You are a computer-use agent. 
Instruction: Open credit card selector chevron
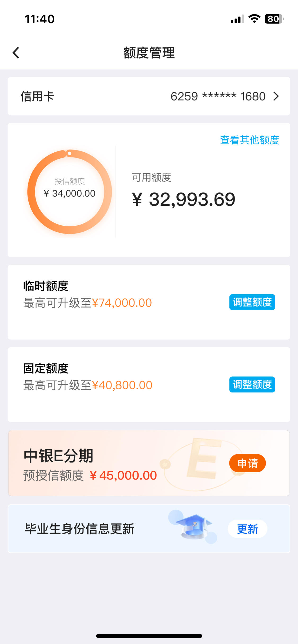click(276, 96)
